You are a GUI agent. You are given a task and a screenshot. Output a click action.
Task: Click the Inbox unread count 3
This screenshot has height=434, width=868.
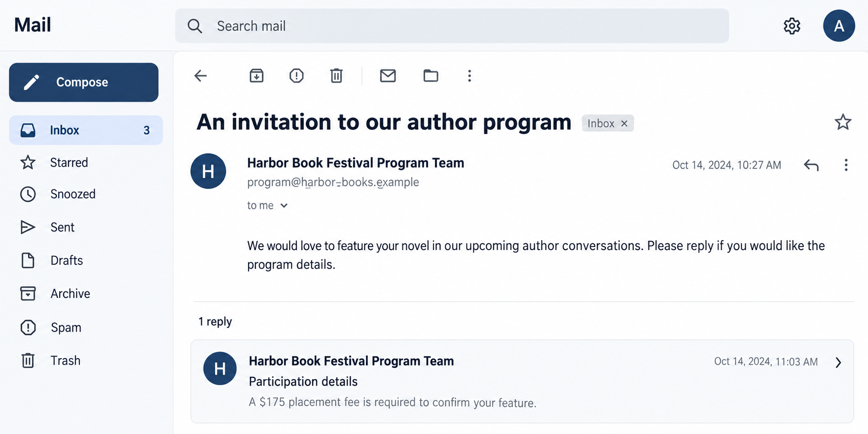click(146, 130)
